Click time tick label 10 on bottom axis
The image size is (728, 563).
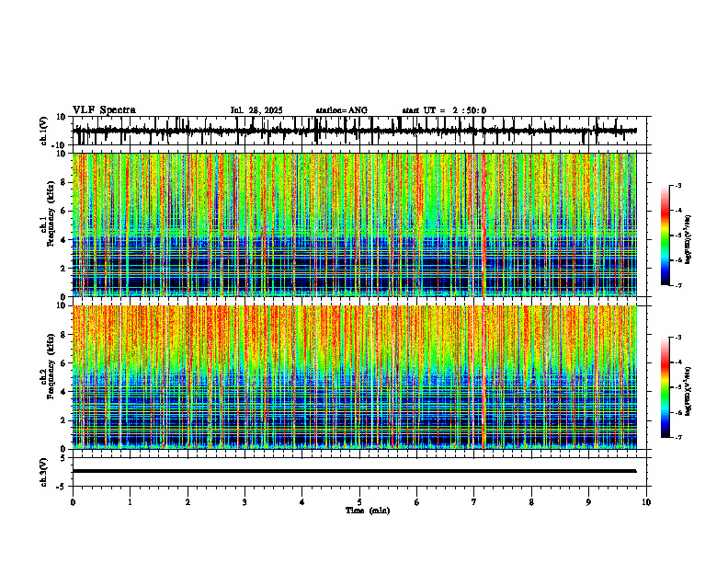[646, 502]
